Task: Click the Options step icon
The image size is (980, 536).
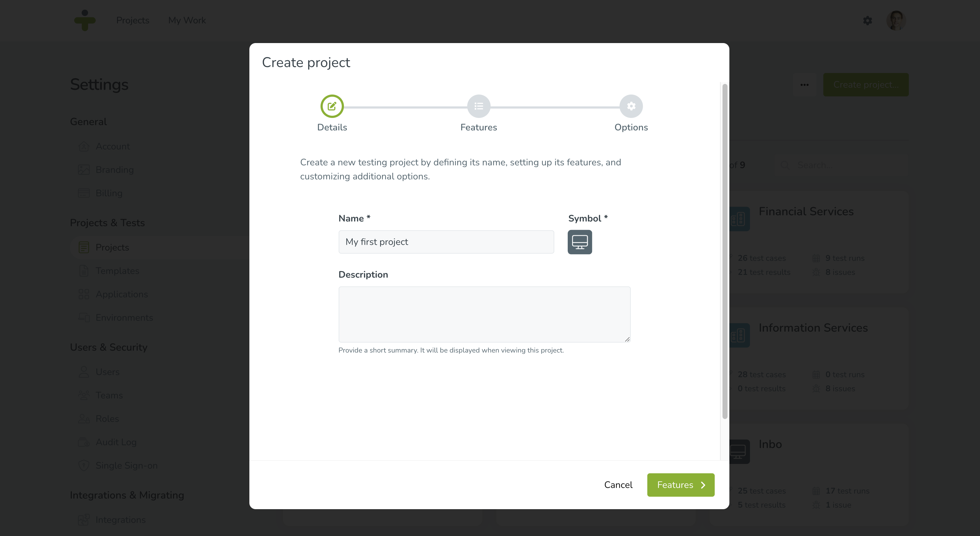Action: [x=630, y=106]
